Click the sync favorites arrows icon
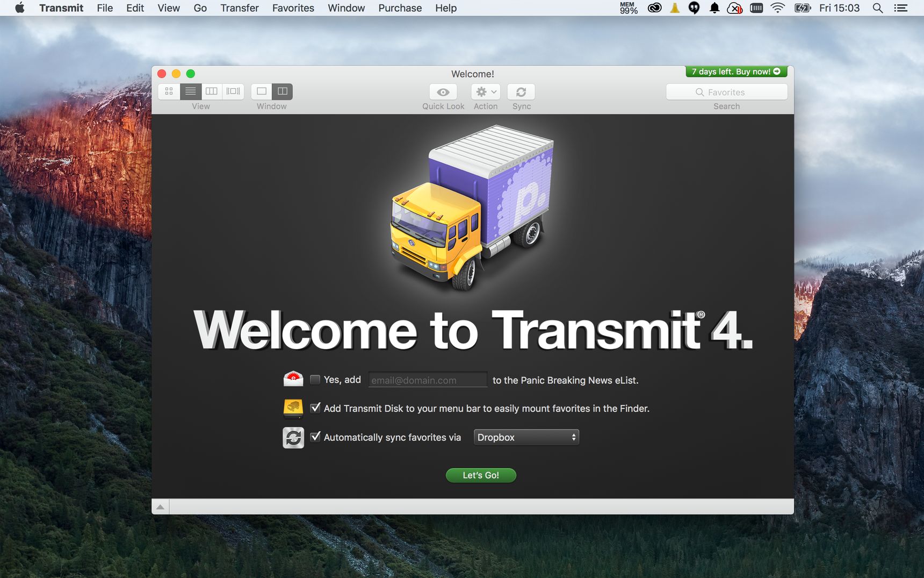924x578 pixels. tap(293, 438)
